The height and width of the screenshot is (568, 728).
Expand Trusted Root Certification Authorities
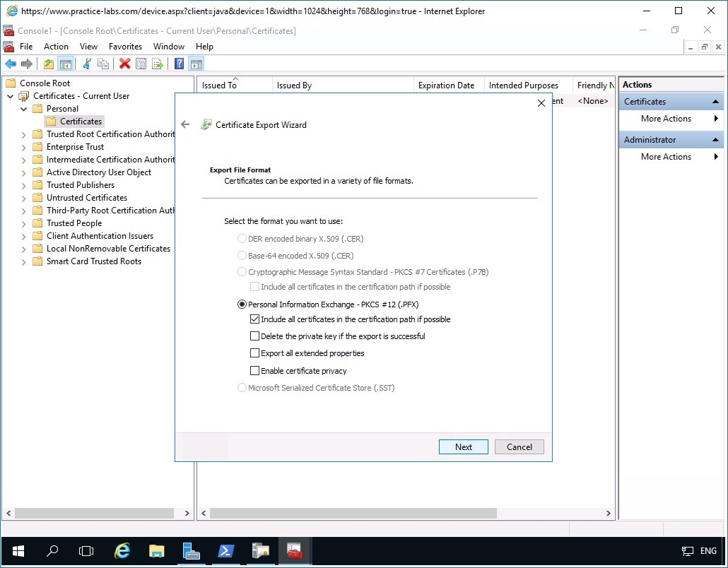(x=24, y=134)
